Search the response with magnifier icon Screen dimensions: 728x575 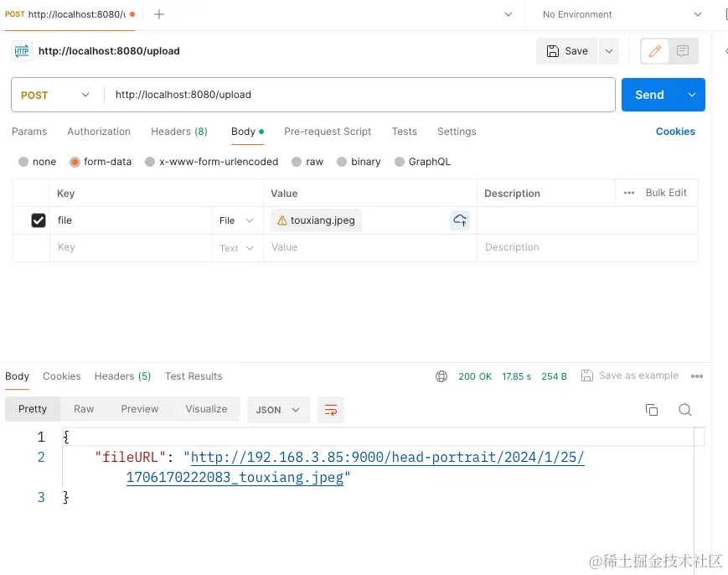pyautogui.click(x=684, y=410)
